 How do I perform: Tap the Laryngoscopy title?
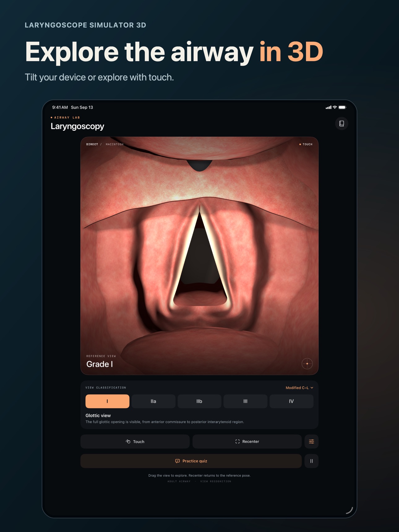(77, 126)
